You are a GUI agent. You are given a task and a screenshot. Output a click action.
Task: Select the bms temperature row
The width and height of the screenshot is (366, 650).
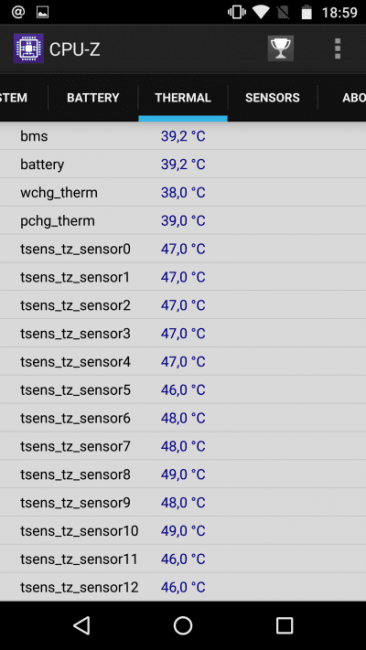(183, 136)
